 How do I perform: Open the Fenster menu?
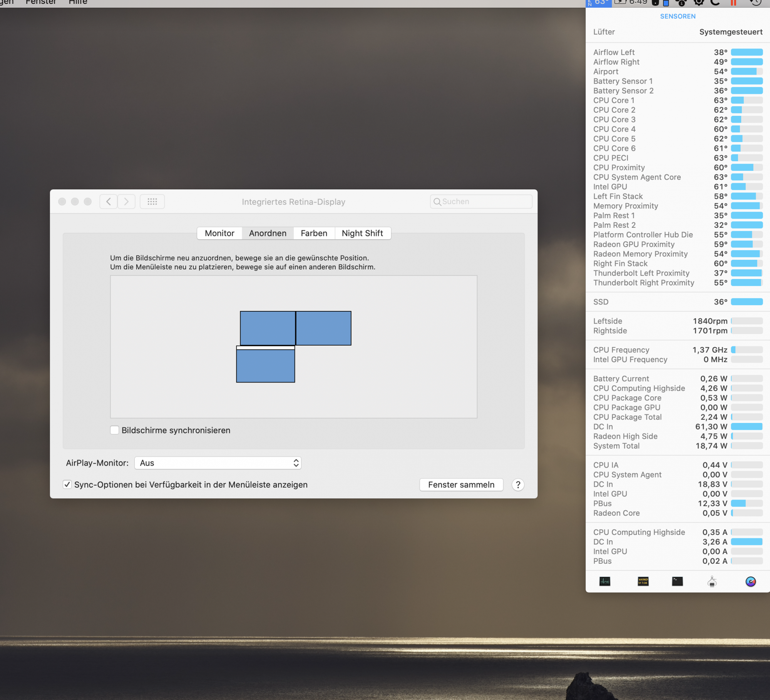click(40, 2)
